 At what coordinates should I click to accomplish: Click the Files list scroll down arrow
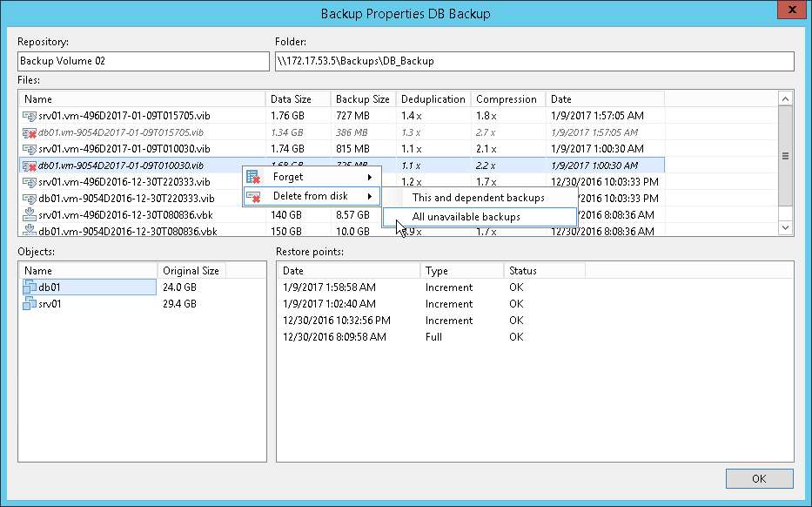[x=785, y=227]
